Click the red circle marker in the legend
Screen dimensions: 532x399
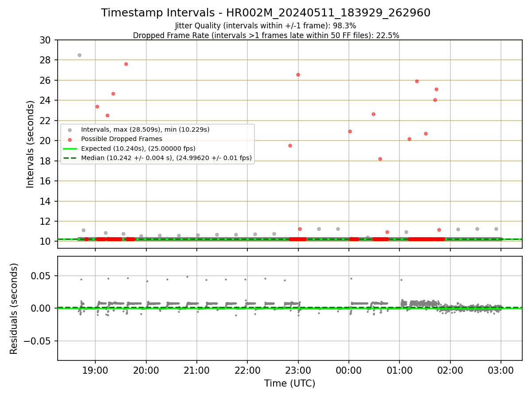point(70,139)
